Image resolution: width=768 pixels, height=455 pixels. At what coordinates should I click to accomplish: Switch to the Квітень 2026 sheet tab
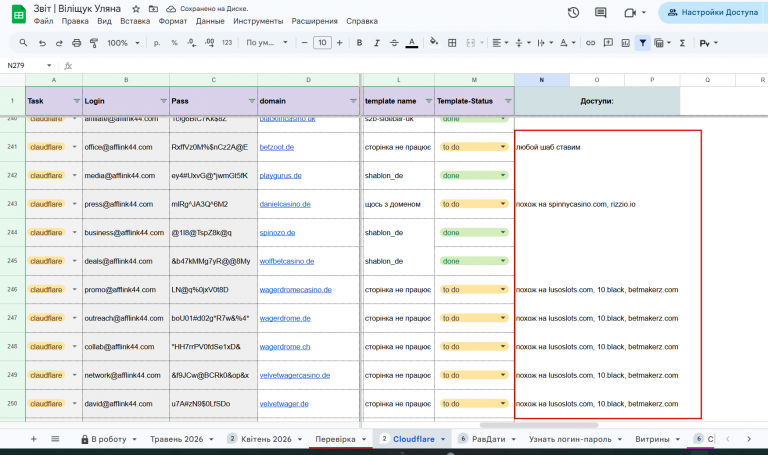pyautogui.click(x=266, y=439)
